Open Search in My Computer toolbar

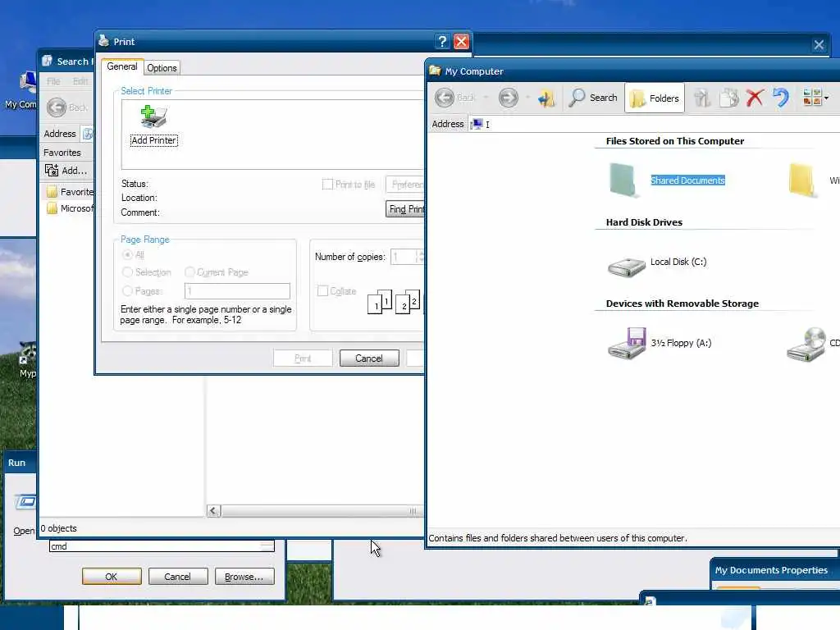pos(592,98)
